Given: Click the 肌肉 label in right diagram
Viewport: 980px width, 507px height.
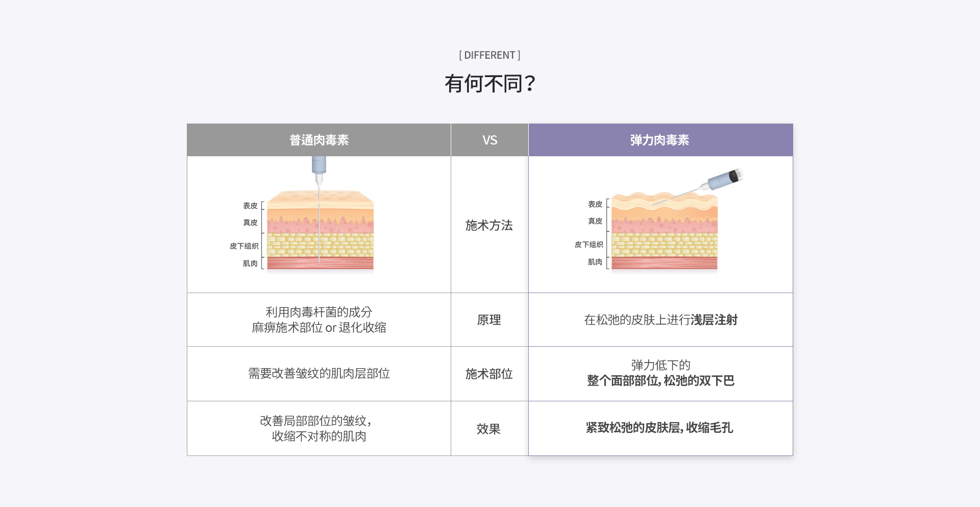Looking at the screenshot, I should pos(595,262).
